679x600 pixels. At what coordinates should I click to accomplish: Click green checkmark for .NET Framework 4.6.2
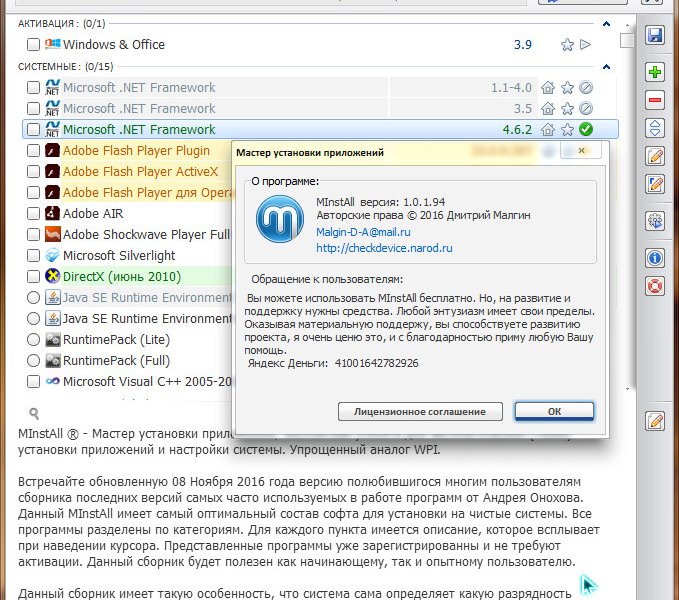click(586, 129)
